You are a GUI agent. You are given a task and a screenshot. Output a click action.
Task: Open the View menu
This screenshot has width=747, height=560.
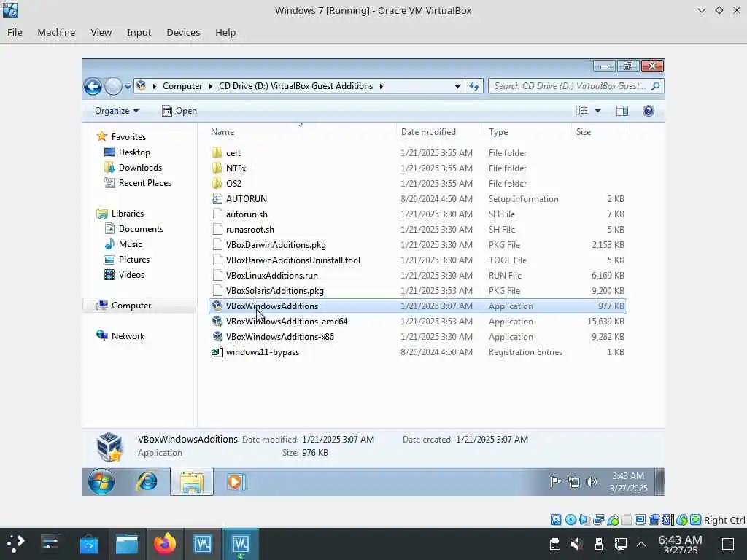pyautogui.click(x=101, y=32)
